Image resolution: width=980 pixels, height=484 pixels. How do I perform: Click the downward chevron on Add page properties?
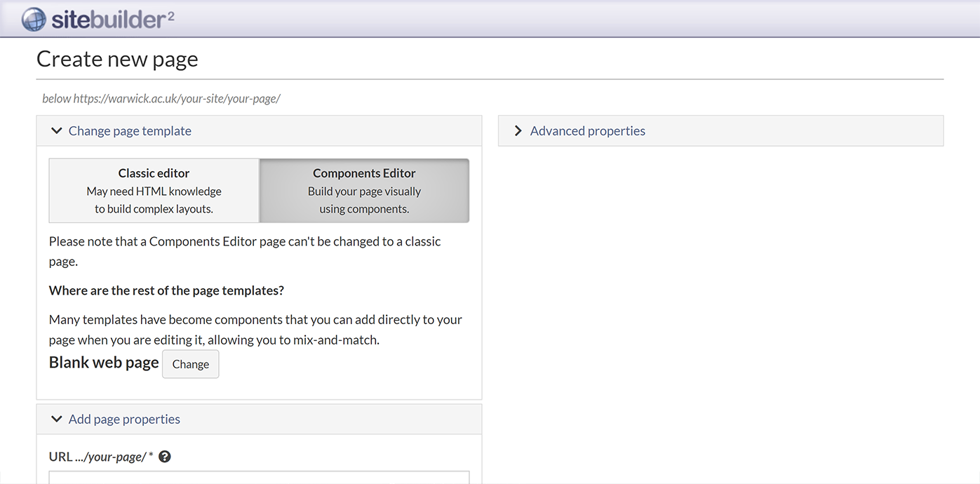pos(56,419)
